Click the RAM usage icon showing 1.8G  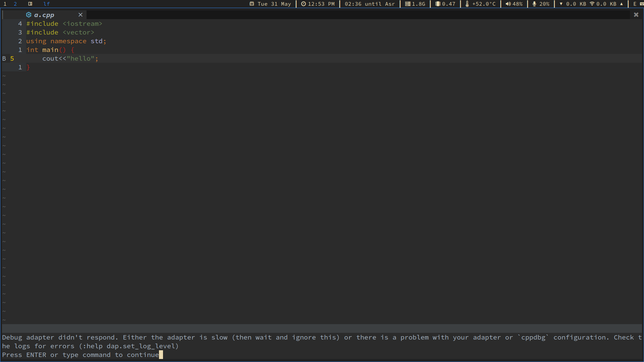point(408,4)
